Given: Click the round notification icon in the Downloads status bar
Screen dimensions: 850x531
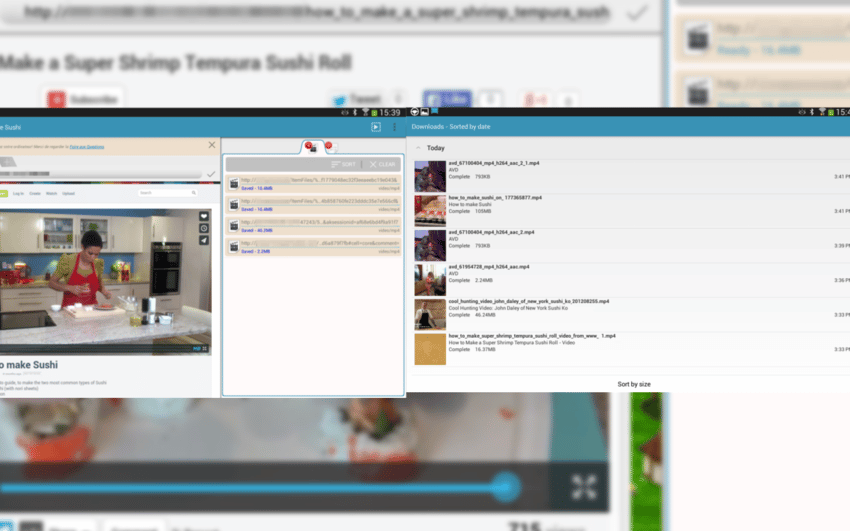Looking at the screenshot, I should 415,112.
